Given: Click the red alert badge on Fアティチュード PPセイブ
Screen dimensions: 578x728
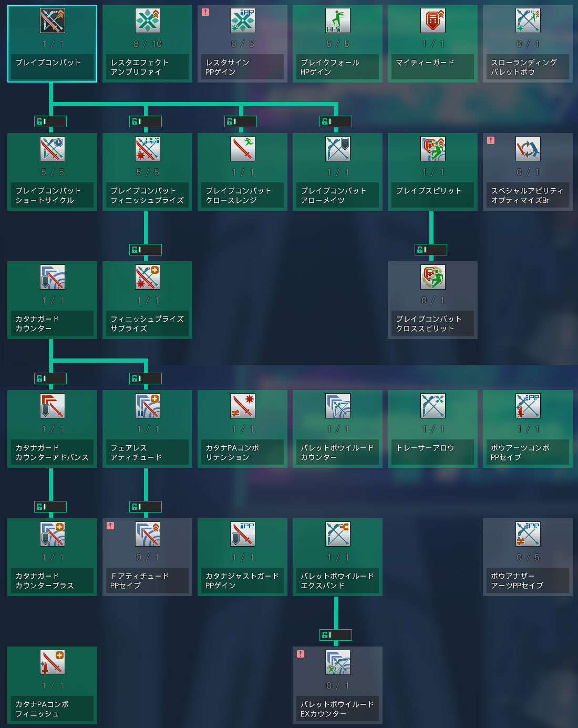Looking at the screenshot, I should pyautogui.click(x=110, y=526).
